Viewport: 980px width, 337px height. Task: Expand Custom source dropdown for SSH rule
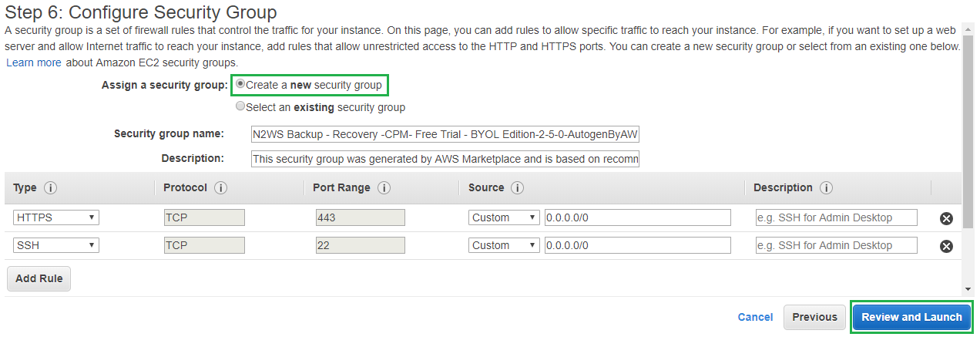coord(504,245)
